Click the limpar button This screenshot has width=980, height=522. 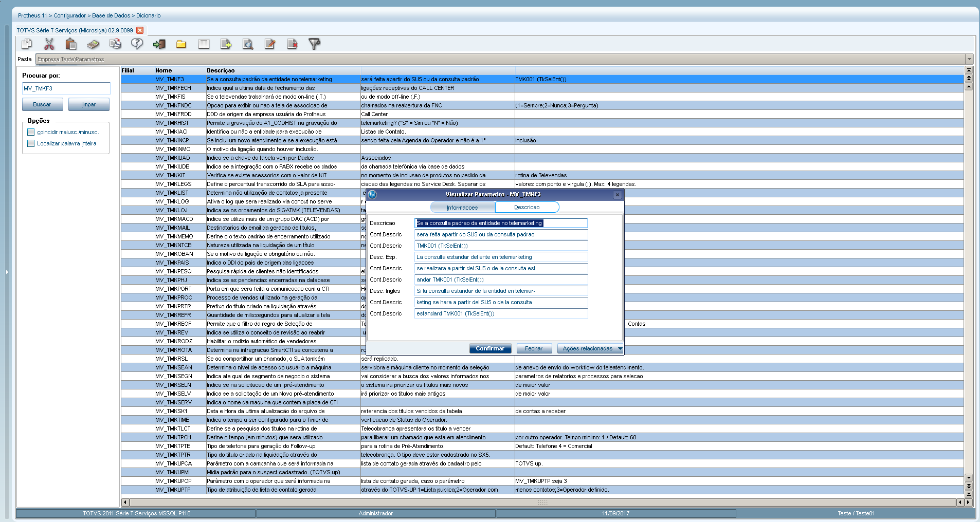coord(88,104)
